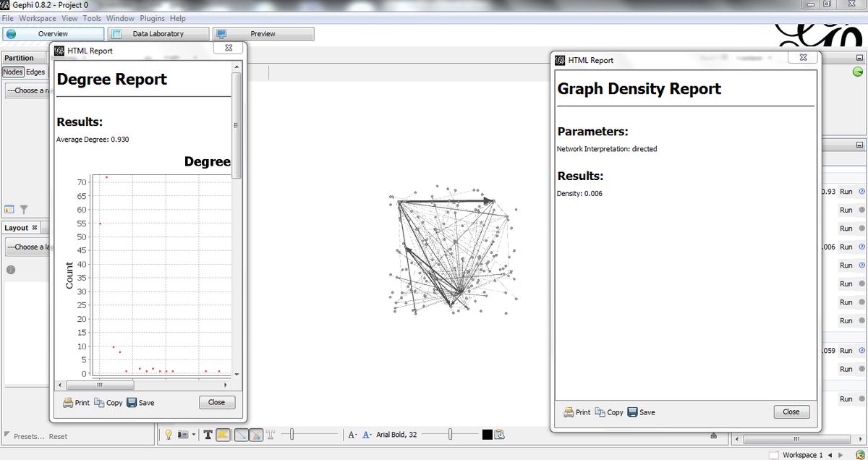Toggle show edge labels gray T
Image resolution: width=868 pixels, height=460 pixels.
271,435
